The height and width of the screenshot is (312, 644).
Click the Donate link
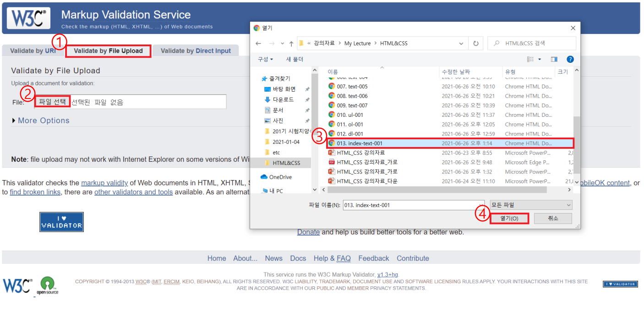[308, 232]
